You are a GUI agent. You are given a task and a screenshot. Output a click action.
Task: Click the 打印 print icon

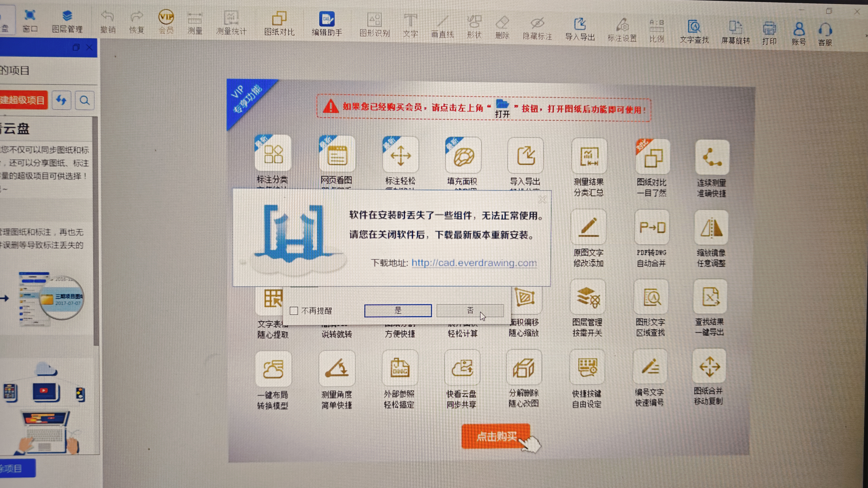[x=769, y=33]
